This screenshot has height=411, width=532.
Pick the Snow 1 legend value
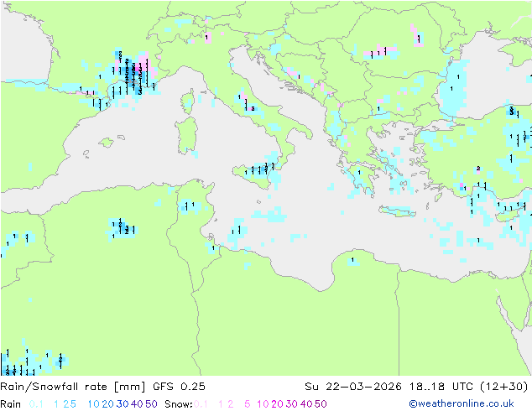pos(221,404)
